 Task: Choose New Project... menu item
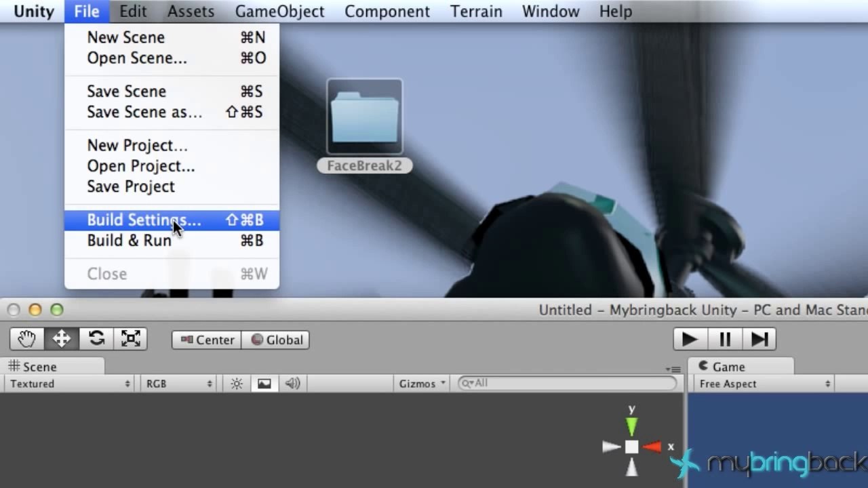172,145
